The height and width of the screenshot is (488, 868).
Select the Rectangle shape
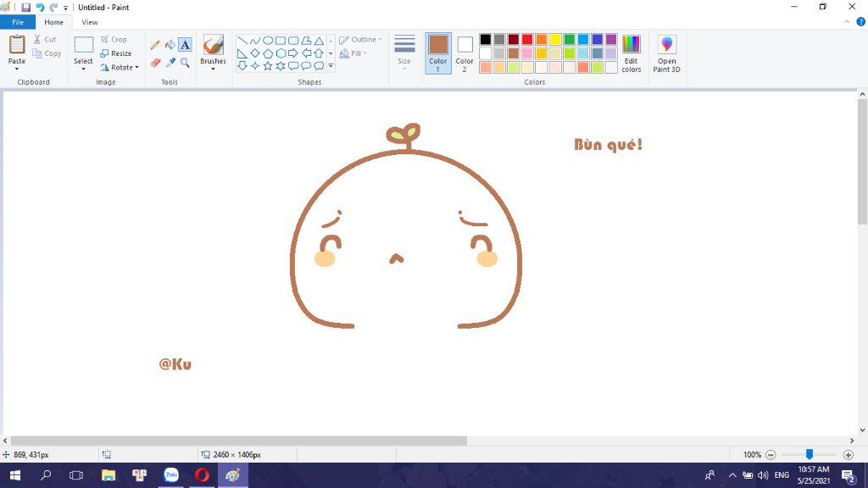click(281, 41)
